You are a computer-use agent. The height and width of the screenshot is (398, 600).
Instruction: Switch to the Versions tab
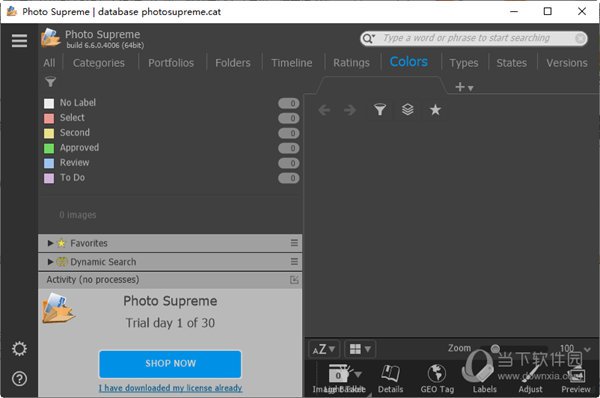click(x=567, y=63)
